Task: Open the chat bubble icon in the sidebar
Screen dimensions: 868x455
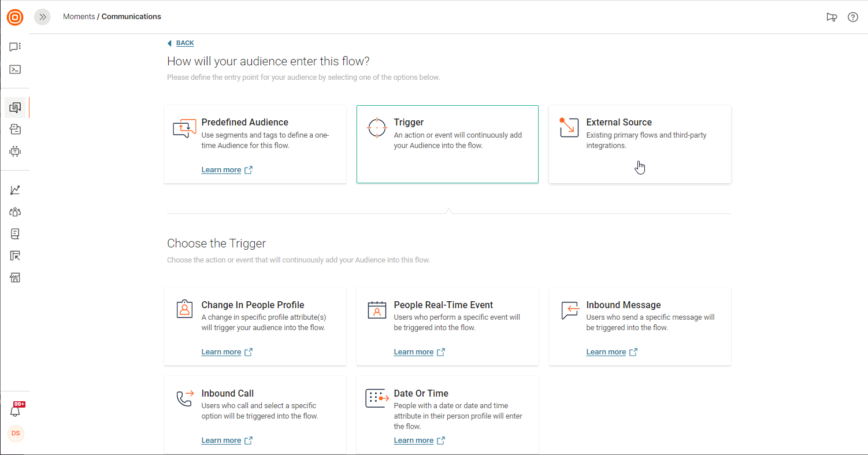Action: pos(15,47)
